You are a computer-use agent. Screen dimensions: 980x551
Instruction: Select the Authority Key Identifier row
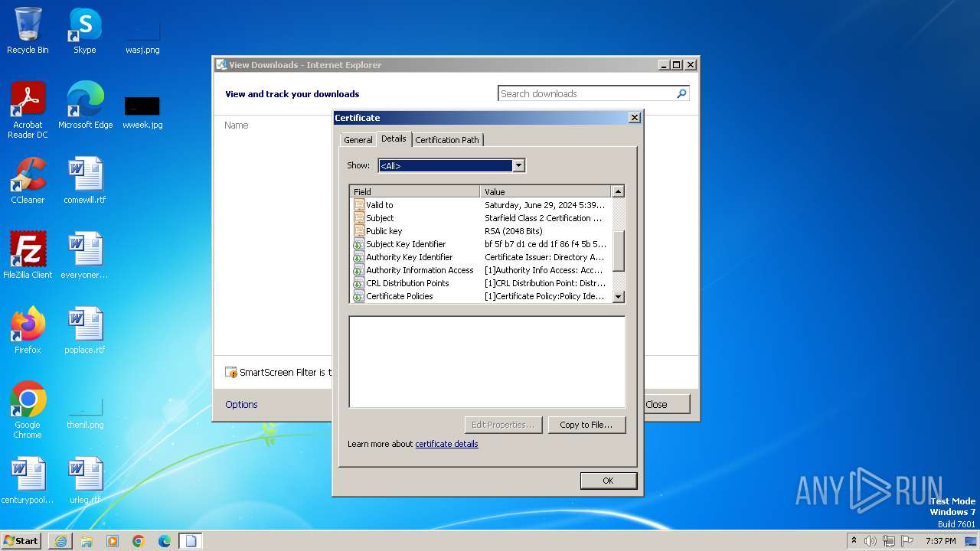coord(482,257)
